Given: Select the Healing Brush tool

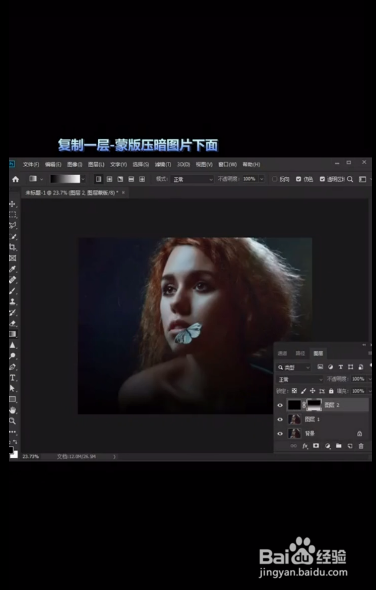Looking at the screenshot, I should pyautogui.click(x=13, y=280).
